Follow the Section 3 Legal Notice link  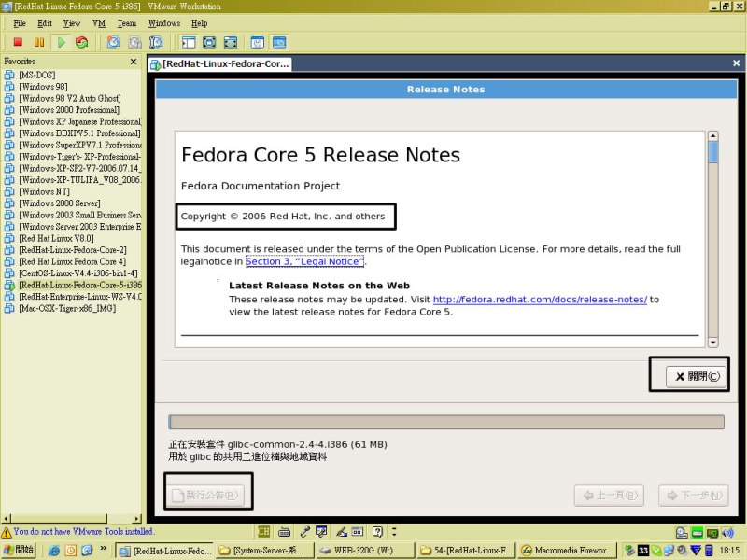(304, 261)
